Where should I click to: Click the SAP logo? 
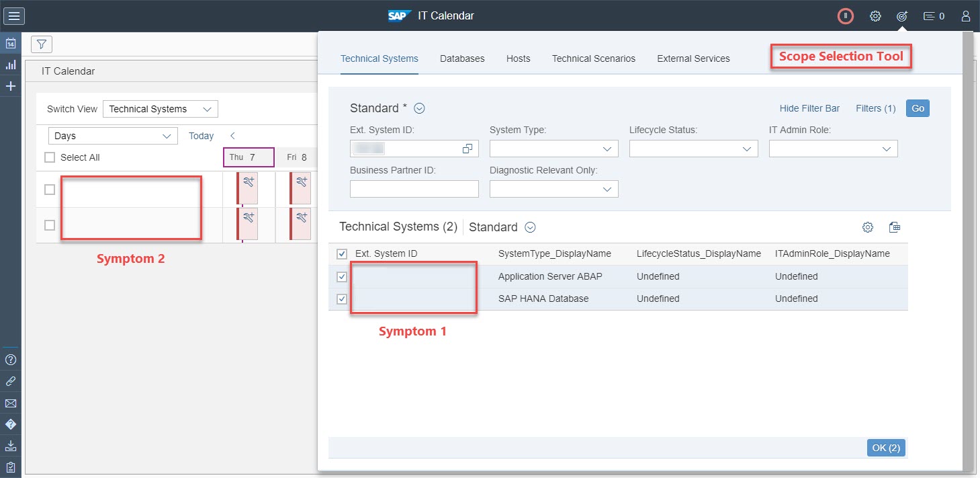(400, 15)
